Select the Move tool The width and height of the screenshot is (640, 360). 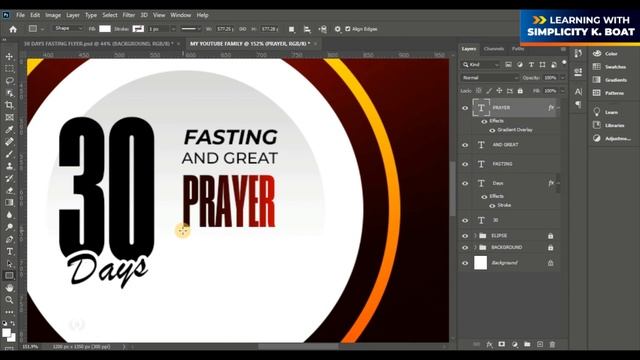(9, 56)
